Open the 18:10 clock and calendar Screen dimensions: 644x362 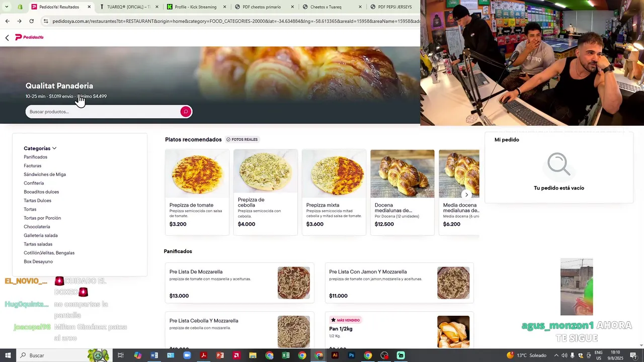[x=615, y=355]
